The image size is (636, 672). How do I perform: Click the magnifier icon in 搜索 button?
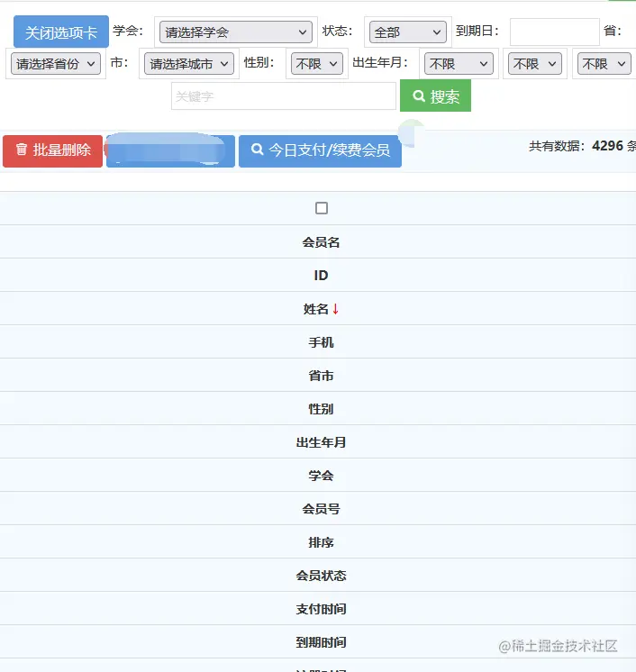[419, 96]
